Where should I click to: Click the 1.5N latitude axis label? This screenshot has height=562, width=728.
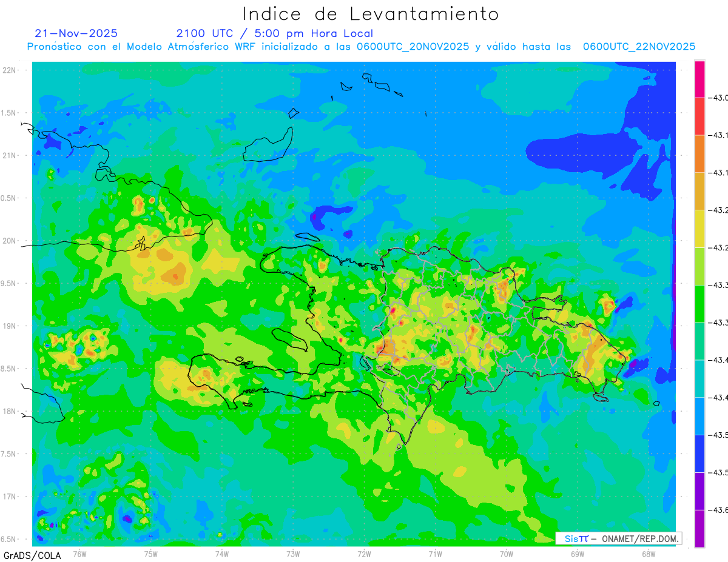coord(8,113)
